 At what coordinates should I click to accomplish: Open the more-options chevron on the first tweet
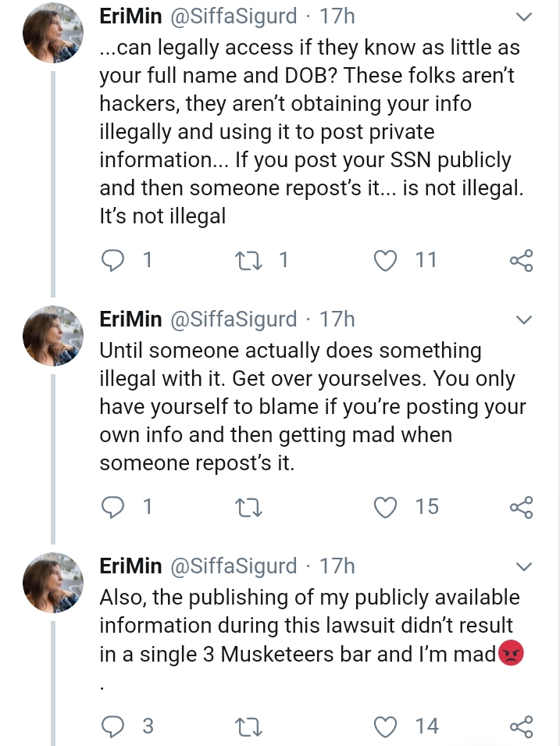[523, 17]
